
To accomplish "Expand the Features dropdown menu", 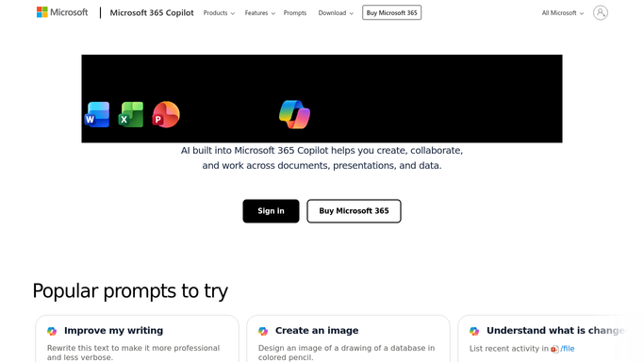I will [x=259, y=12].
